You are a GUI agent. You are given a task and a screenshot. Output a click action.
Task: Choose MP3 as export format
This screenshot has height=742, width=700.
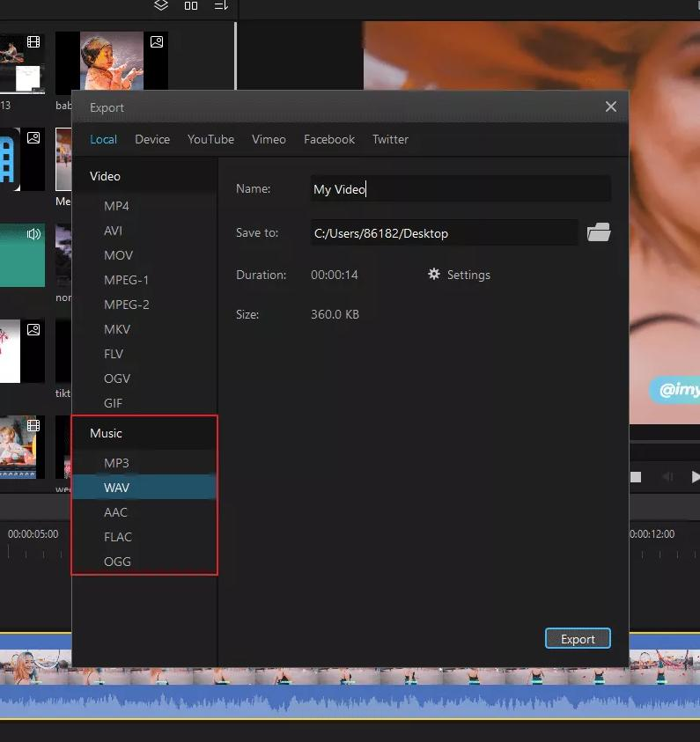click(116, 463)
